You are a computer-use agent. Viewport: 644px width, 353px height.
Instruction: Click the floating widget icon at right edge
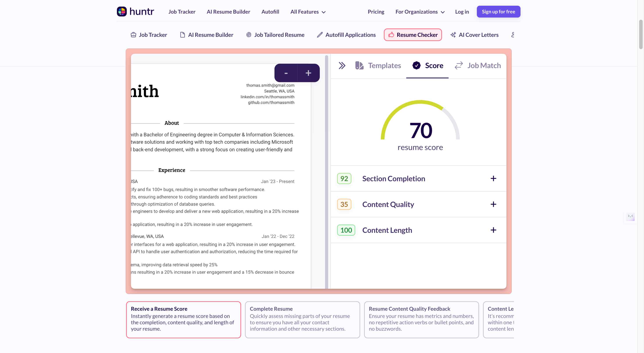coord(630,216)
